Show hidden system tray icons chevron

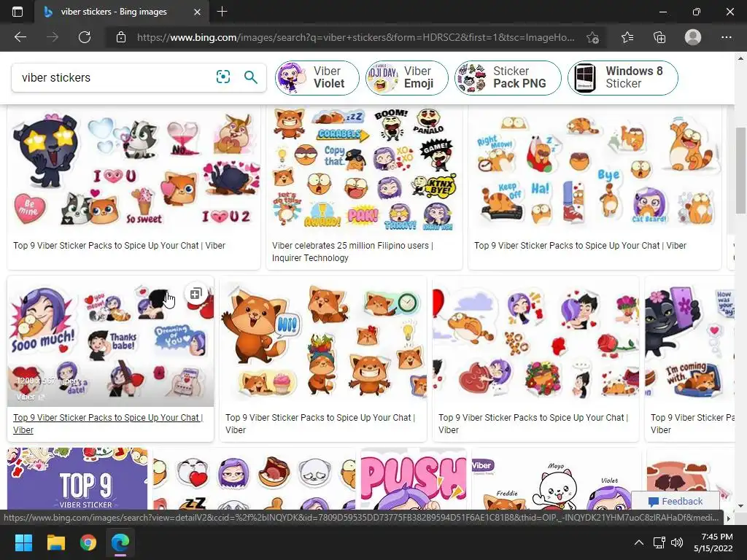639,542
